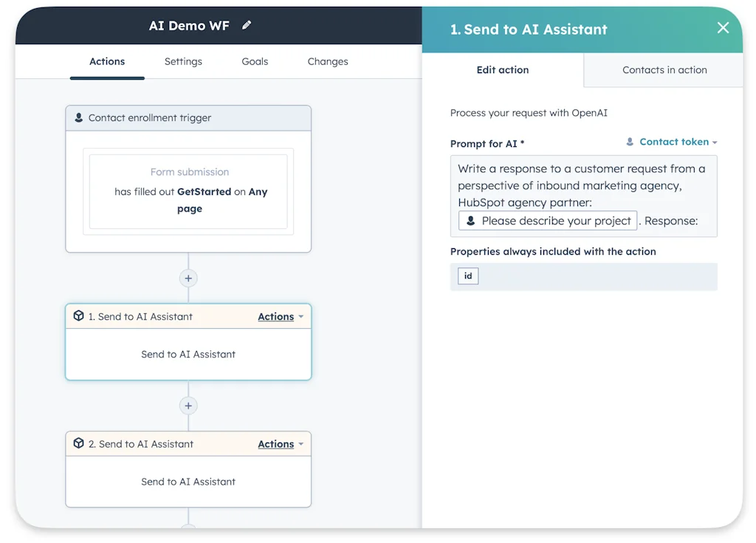756x543 pixels.
Task: Click the contact icon on the enrollment trigger
Action: [x=79, y=117]
